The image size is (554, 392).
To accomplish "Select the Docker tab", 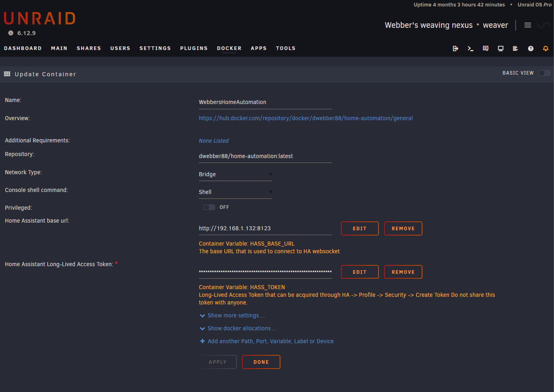I will [229, 48].
